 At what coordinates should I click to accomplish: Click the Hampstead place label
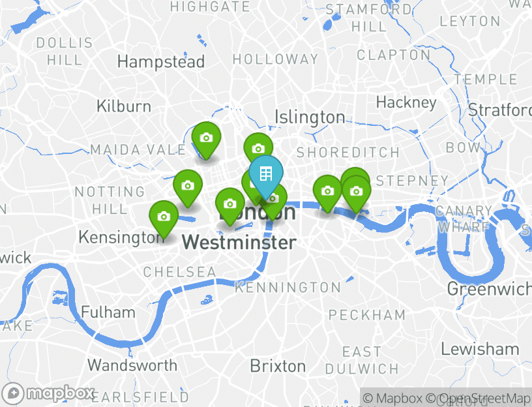pyautogui.click(x=161, y=62)
